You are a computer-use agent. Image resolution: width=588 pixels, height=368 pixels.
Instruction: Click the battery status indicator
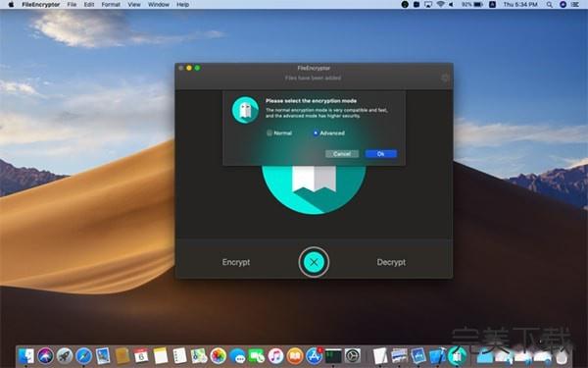pos(472,5)
